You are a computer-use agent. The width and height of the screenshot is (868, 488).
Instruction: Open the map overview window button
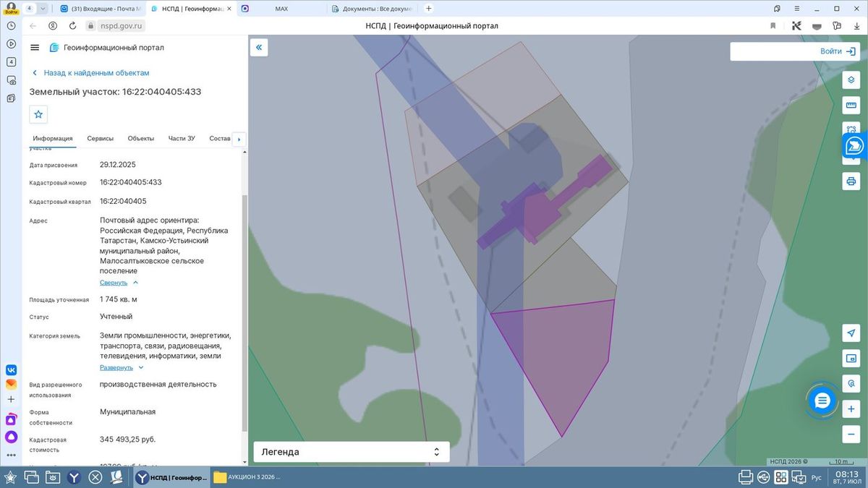point(851,358)
